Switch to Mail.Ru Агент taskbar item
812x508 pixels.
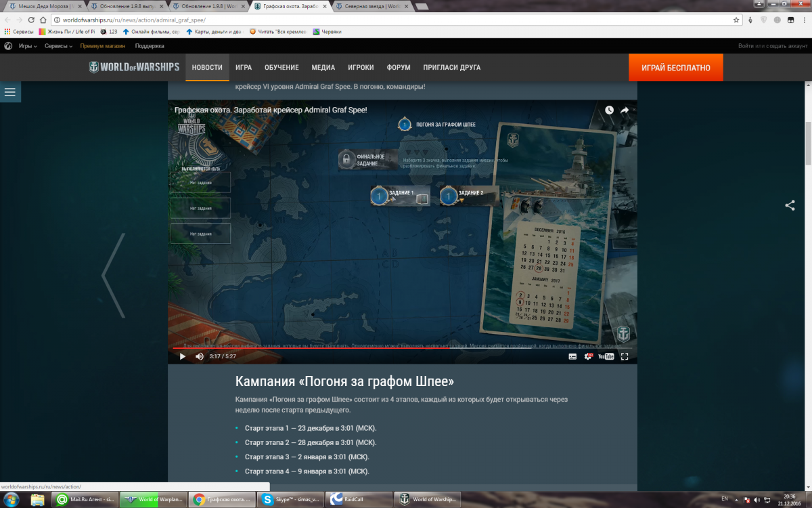click(x=85, y=499)
